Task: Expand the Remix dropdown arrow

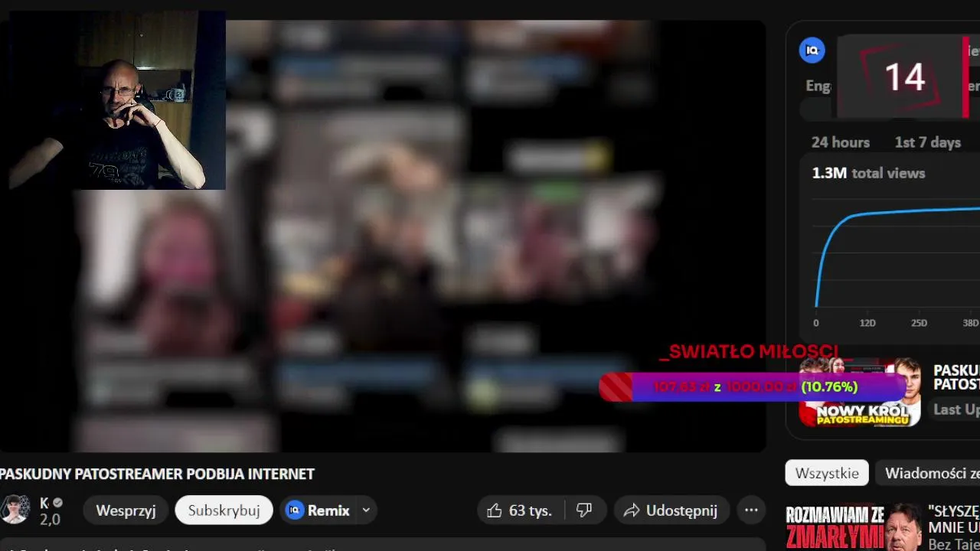Action: click(x=366, y=510)
